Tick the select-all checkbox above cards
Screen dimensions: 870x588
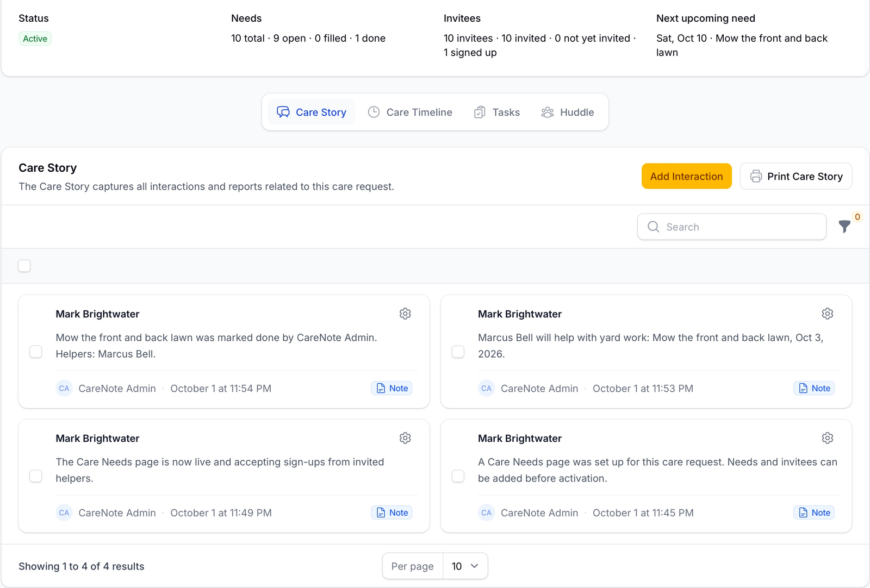[x=24, y=266]
